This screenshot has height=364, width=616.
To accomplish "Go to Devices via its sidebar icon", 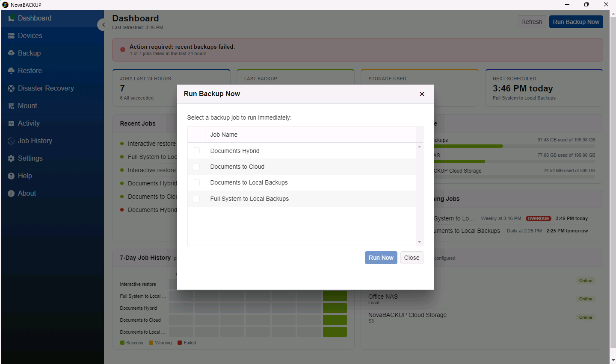I will point(11,36).
